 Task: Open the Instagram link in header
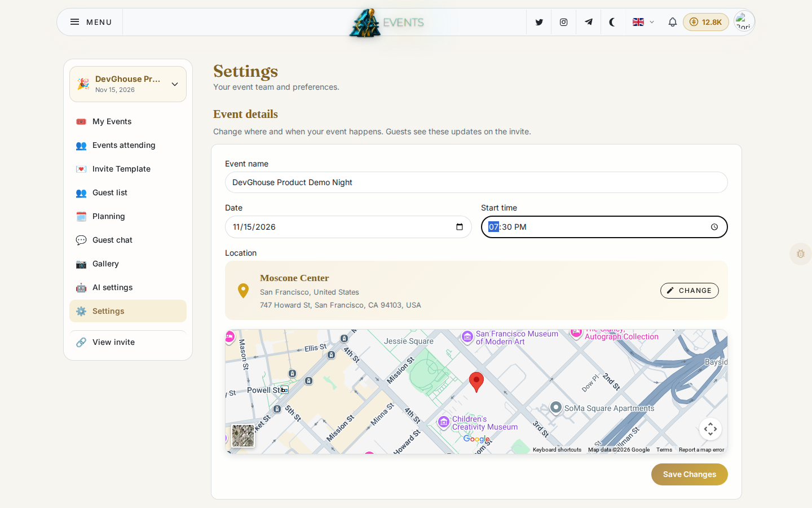pos(563,22)
